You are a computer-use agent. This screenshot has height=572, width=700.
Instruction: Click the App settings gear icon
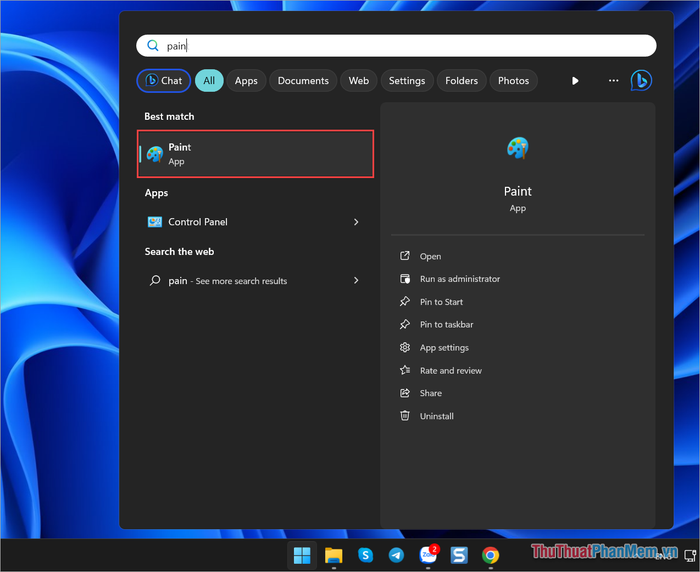point(404,347)
